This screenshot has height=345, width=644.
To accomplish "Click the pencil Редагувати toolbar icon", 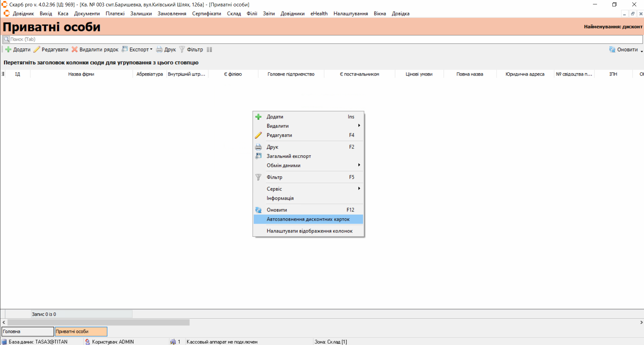I will tap(37, 49).
